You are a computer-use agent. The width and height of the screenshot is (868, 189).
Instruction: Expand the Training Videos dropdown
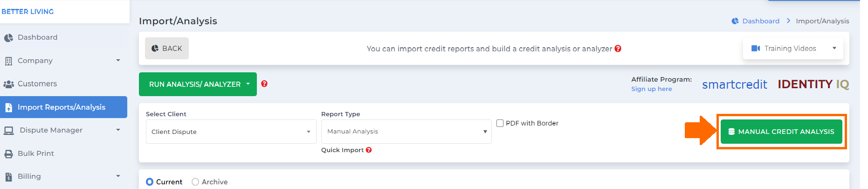coord(793,49)
